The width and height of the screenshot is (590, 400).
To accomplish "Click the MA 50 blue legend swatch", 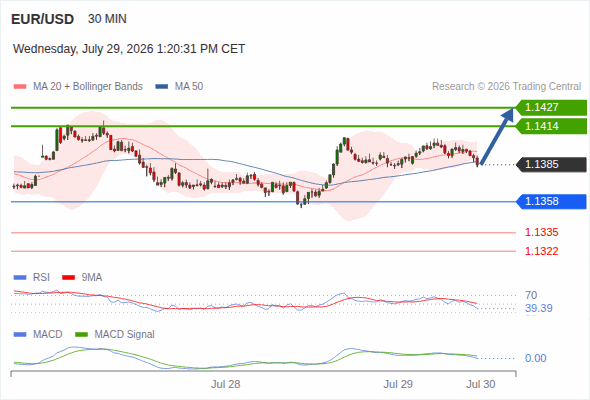I will pyautogui.click(x=162, y=87).
